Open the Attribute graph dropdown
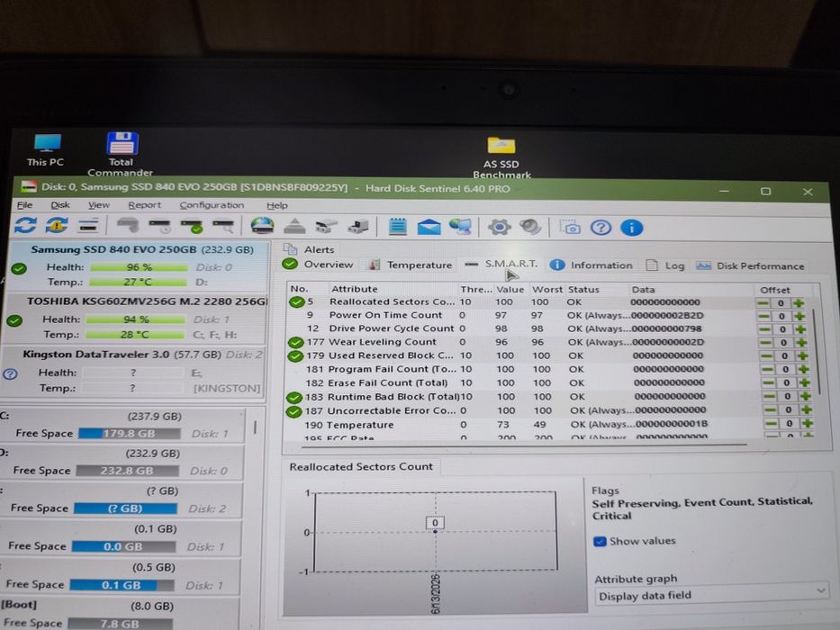Image resolution: width=840 pixels, height=630 pixels. point(712,596)
